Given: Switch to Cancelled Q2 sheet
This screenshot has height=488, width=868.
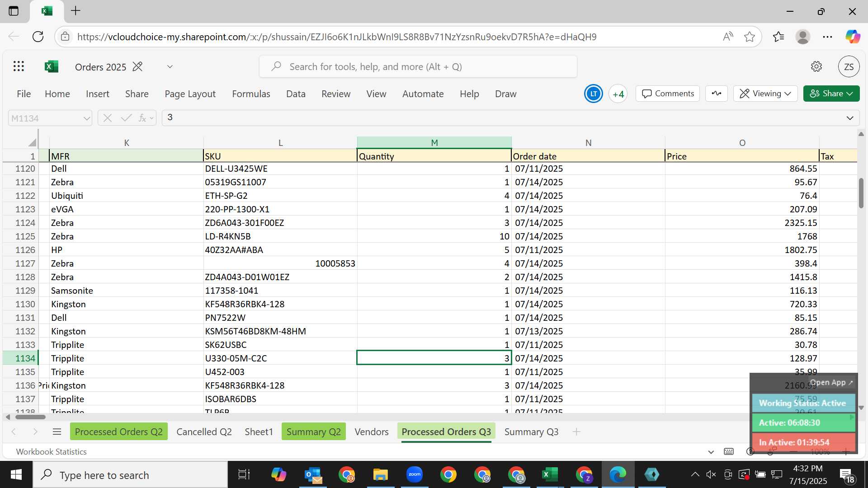Looking at the screenshot, I should click(x=204, y=432).
